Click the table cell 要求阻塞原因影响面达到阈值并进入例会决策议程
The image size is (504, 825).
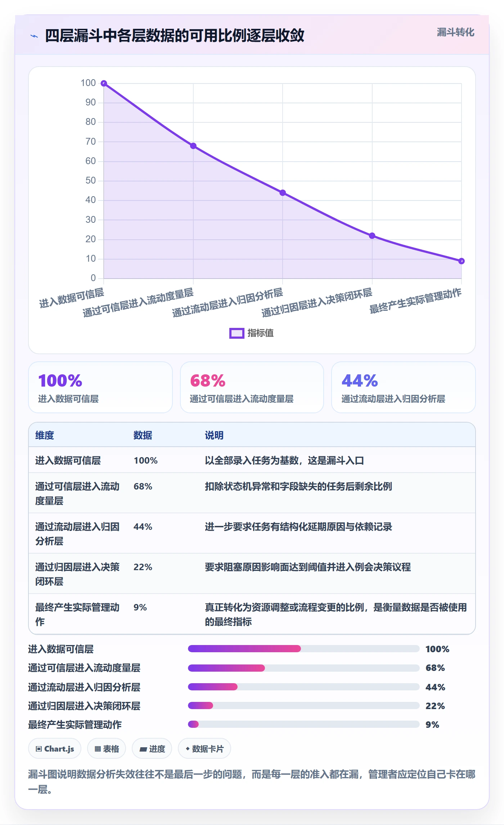[308, 567]
